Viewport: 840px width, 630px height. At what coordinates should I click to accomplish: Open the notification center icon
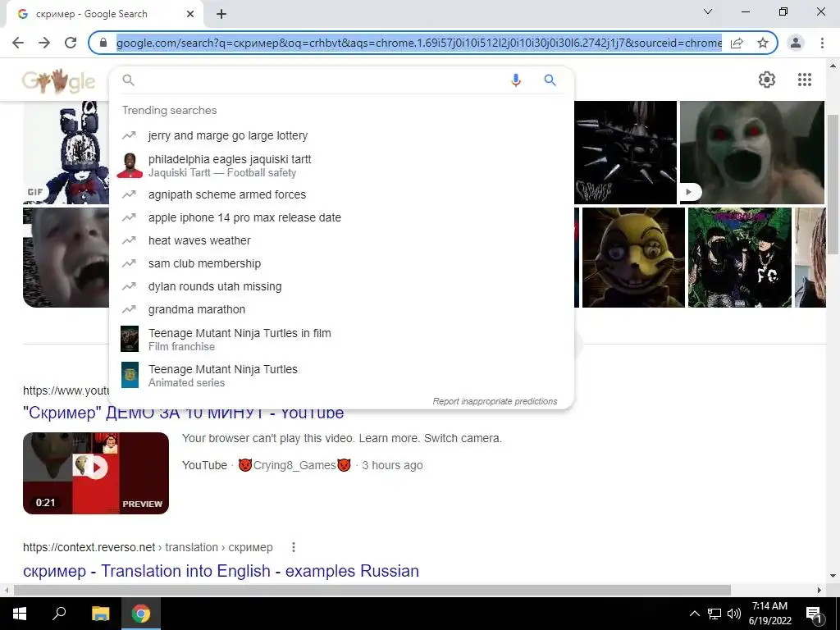point(814,614)
